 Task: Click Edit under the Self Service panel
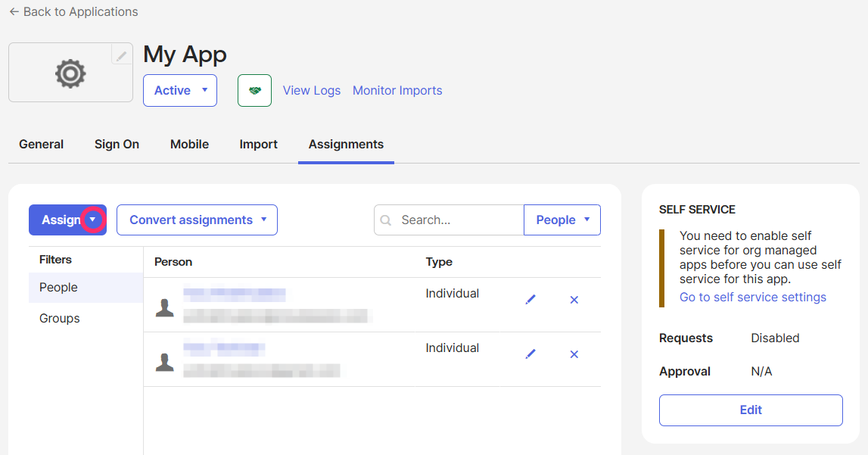[x=750, y=410]
